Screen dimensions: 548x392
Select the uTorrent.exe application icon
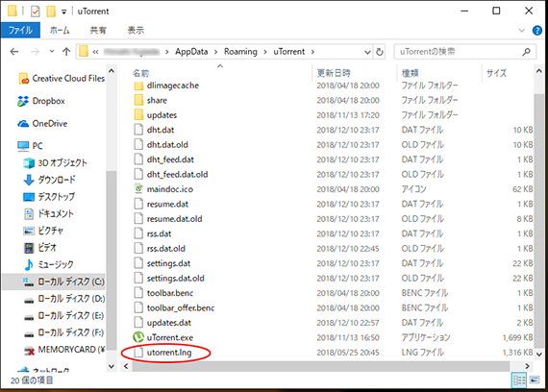click(x=138, y=337)
